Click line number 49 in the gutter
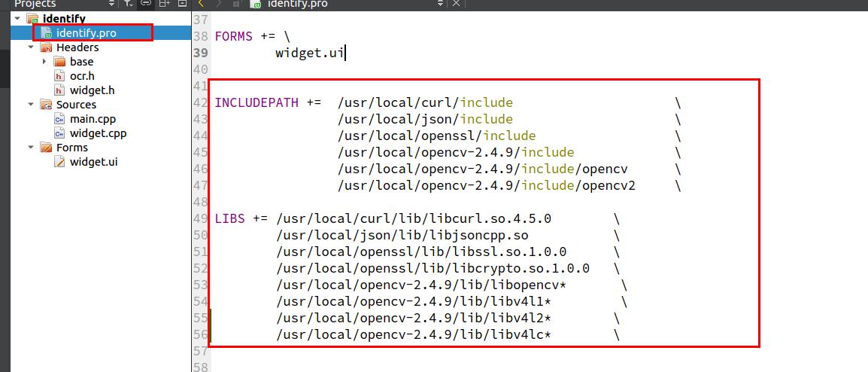Screen dimensions: 868x372 click(200, 218)
